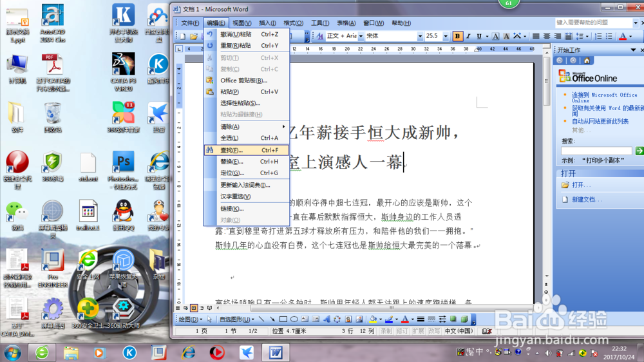Image resolution: width=644 pixels, height=362 pixels.
Task: Apply red font color
Action: pos(623,36)
